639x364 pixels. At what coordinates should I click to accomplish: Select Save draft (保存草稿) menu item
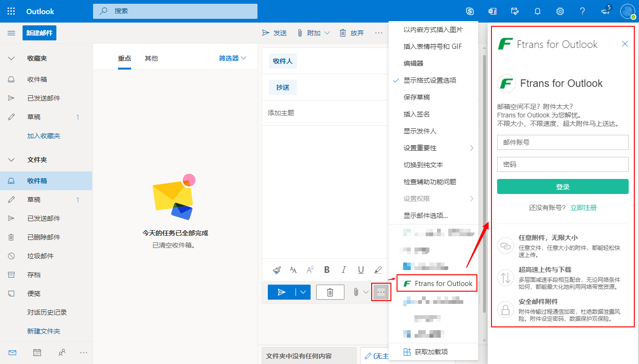(x=433, y=97)
